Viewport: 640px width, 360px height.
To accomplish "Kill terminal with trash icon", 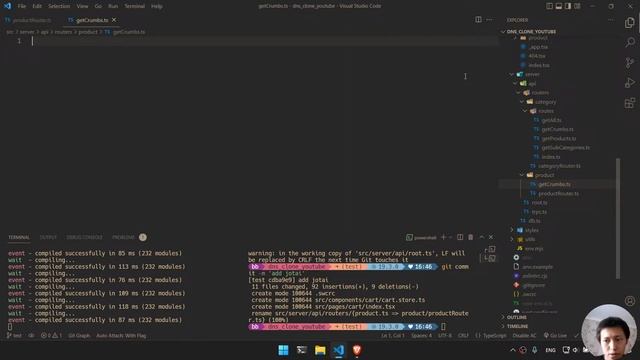I will click(471, 237).
